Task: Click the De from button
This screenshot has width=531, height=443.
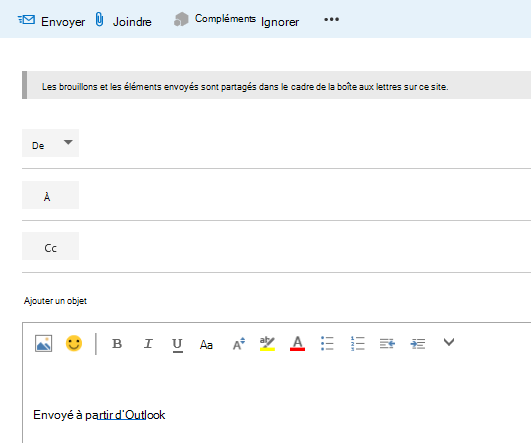Action: (x=50, y=143)
